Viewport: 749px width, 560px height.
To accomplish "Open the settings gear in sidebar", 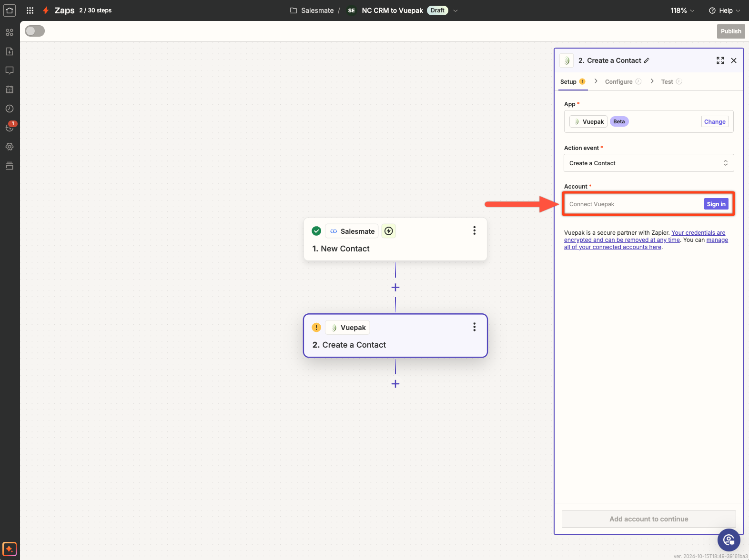I will pos(10,147).
